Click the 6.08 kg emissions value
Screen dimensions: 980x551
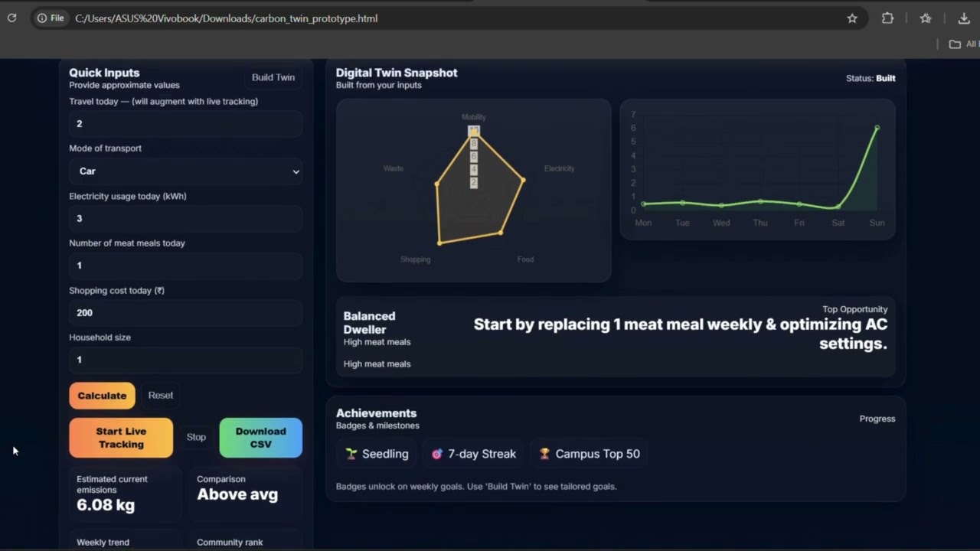[x=106, y=505]
